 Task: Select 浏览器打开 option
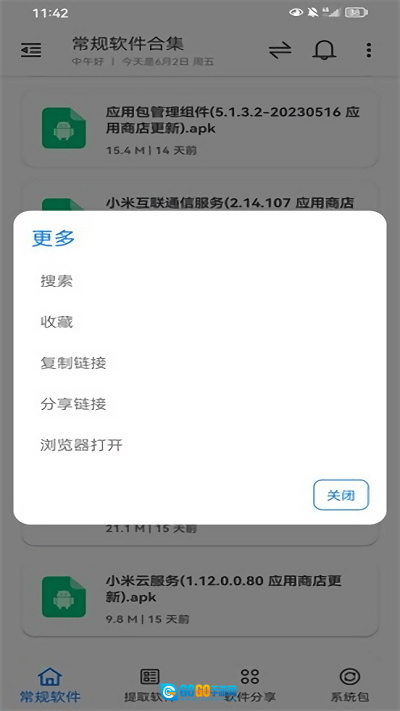point(82,445)
